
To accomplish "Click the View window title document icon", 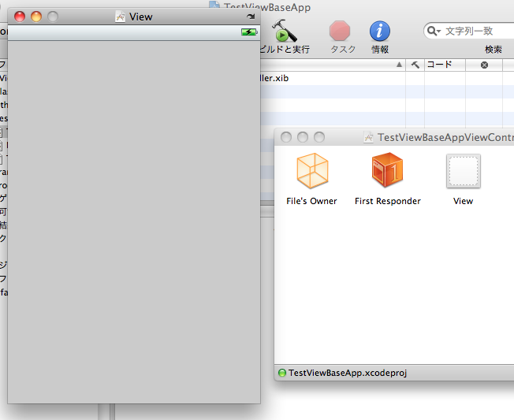I will click(x=121, y=17).
